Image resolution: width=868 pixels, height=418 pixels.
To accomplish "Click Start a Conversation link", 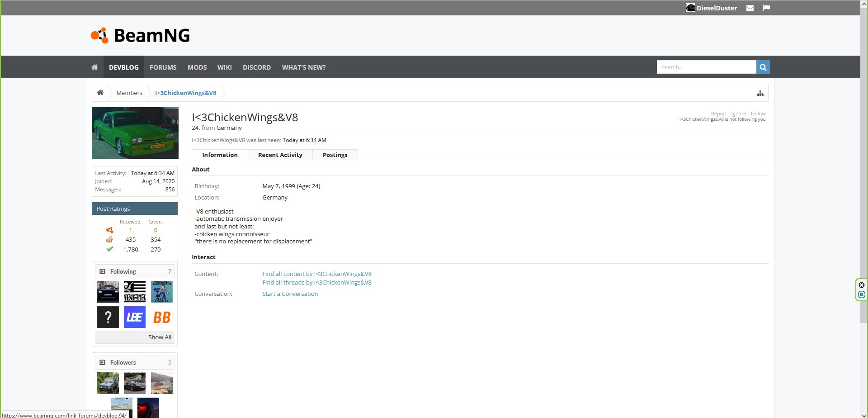I will pos(290,294).
